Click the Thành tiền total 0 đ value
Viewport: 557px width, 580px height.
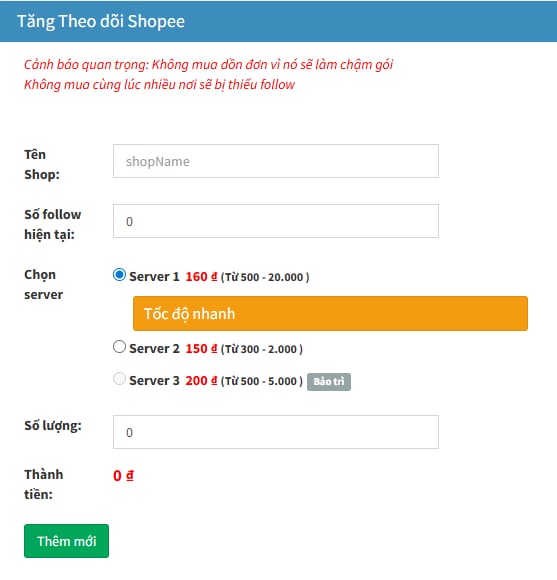pos(124,476)
